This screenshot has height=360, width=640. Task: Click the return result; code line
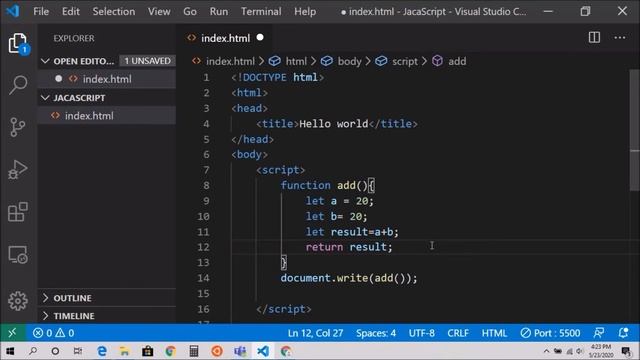tap(349, 247)
